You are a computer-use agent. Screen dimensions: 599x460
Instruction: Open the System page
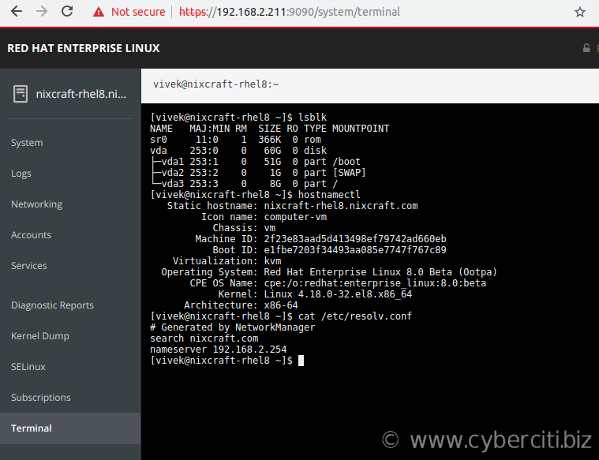pos(27,143)
